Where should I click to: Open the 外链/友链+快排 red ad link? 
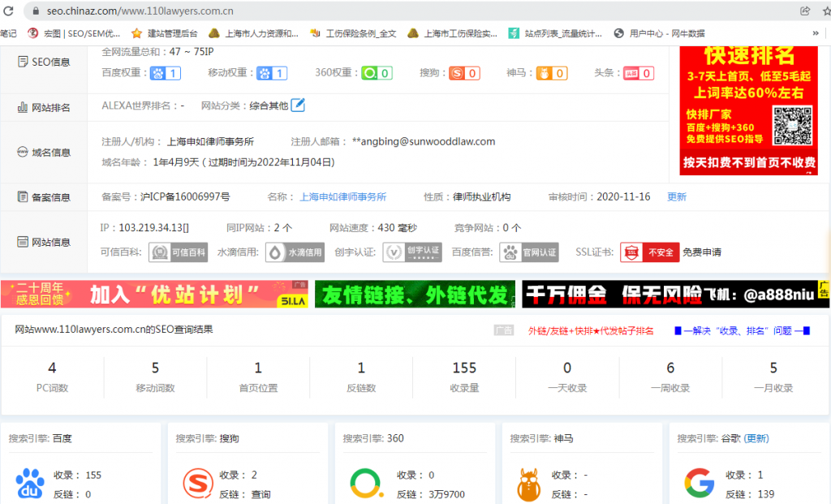(x=591, y=330)
